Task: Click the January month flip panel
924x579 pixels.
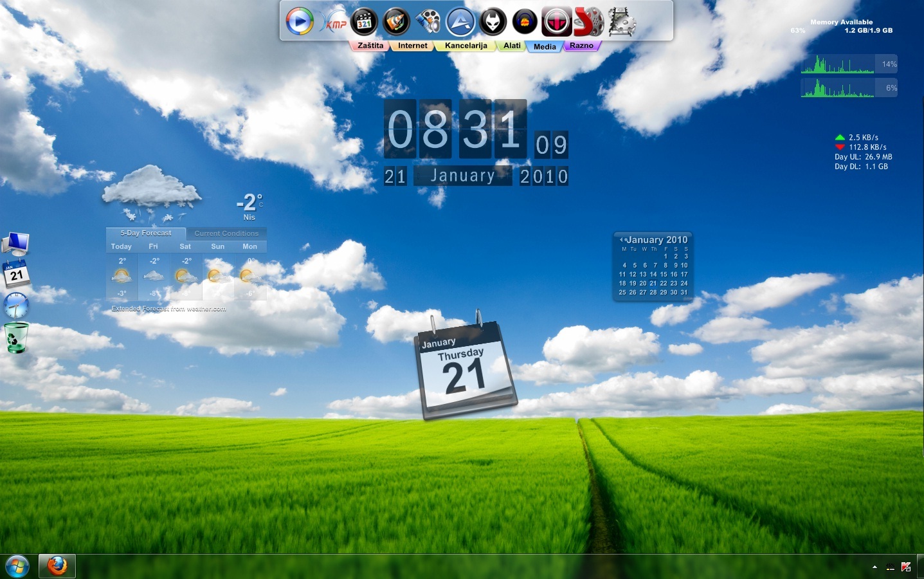Action: pyautogui.click(x=463, y=176)
